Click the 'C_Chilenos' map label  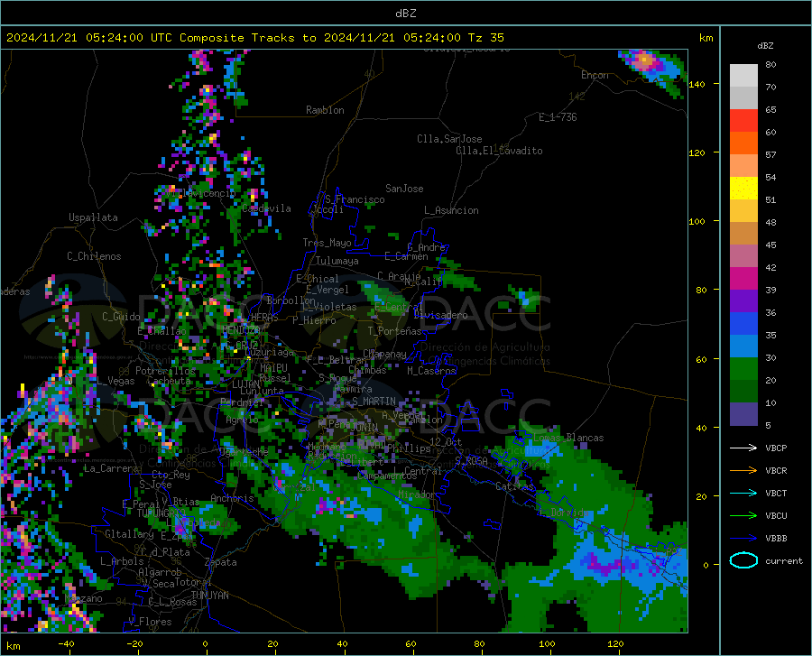coord(94,256)
